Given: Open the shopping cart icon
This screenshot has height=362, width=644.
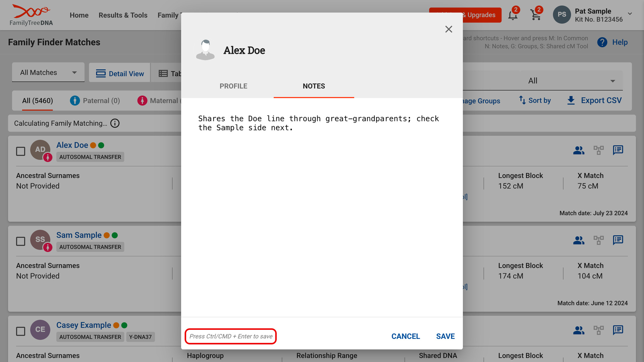Looking at the screenshot, I should (536, 15).
